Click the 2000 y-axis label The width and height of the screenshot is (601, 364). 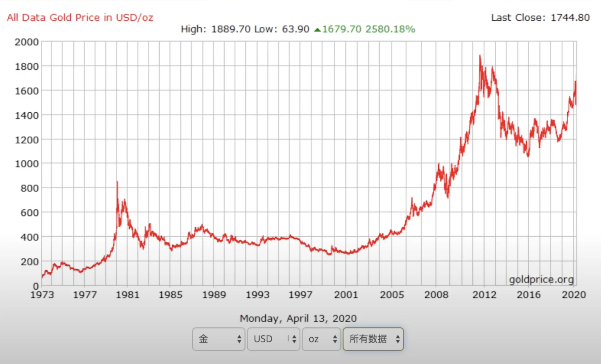(x=27, y=42)
